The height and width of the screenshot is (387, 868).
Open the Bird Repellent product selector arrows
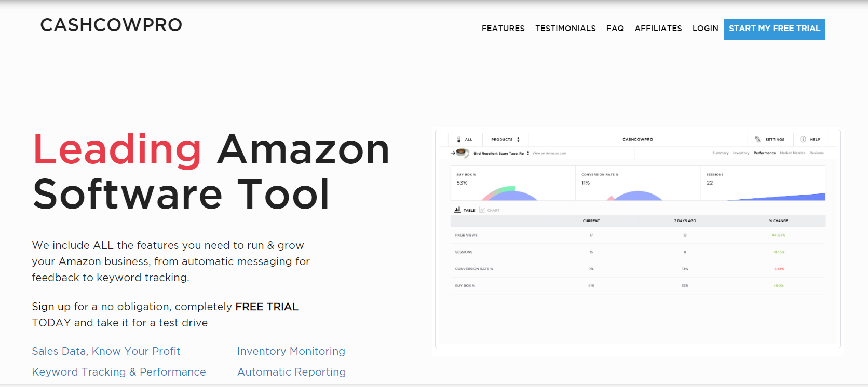[x=528, y=153]
